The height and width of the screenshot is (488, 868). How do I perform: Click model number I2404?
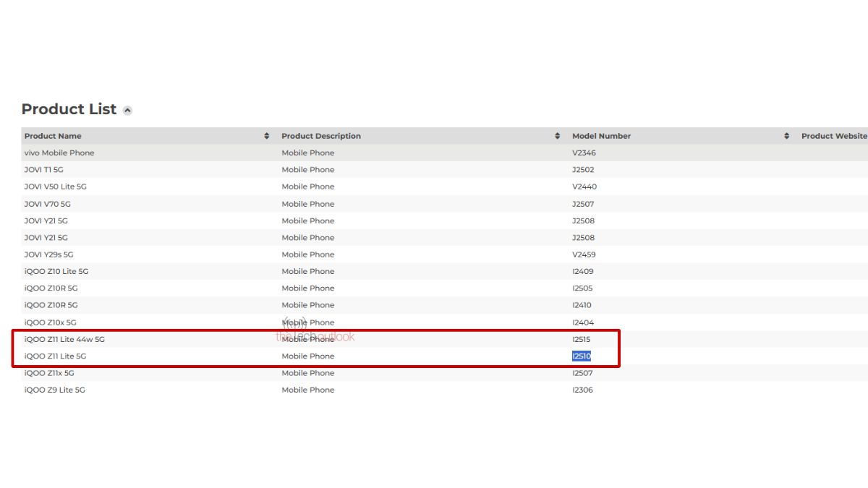click(582, 322)
